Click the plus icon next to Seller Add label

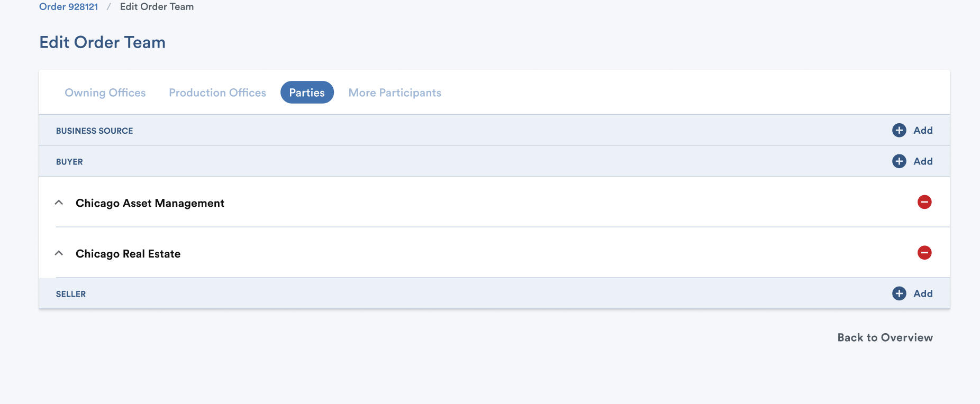899,293
